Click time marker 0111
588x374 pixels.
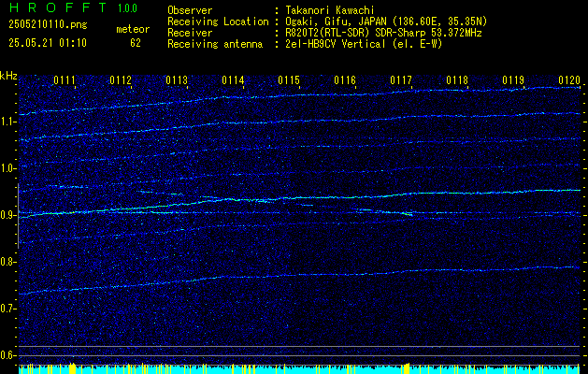point(65,80)
